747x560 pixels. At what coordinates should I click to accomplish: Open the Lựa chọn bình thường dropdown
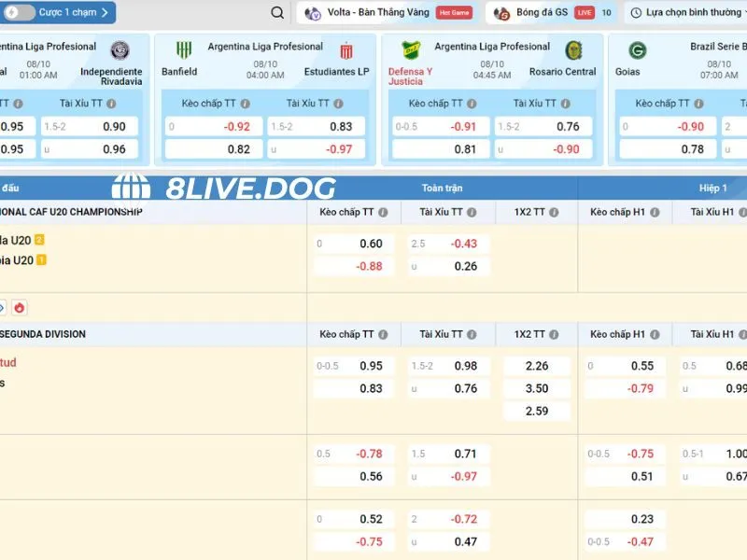click(686, 13)
